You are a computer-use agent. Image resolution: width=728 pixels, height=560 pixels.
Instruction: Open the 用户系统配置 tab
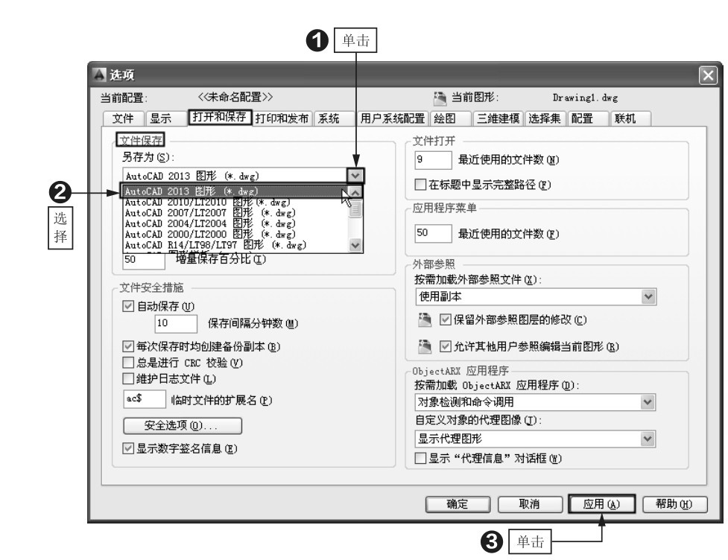coord(393,118)
